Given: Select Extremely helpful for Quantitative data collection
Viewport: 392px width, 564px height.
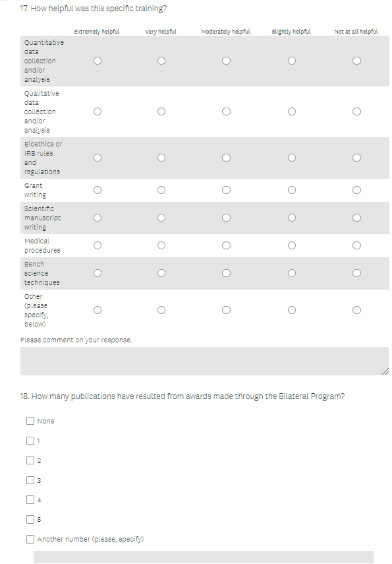Looking at the screenshot, I should [x=98, y=61].
